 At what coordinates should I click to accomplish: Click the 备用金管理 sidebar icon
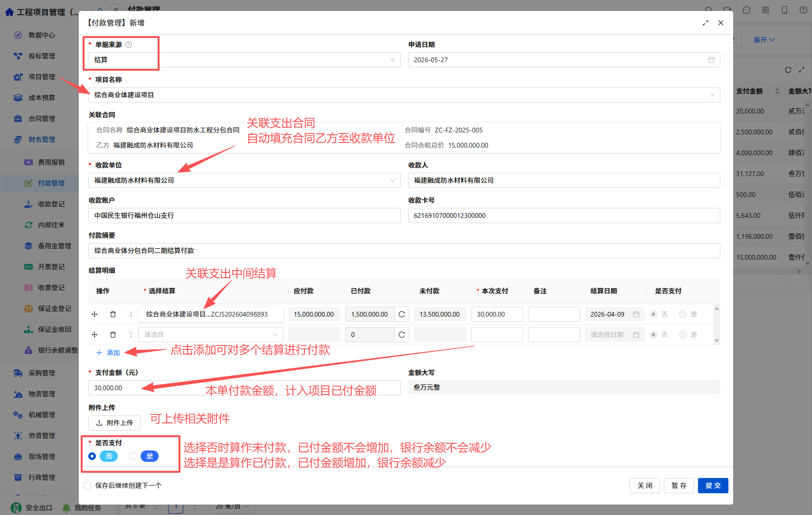[28, 246]
